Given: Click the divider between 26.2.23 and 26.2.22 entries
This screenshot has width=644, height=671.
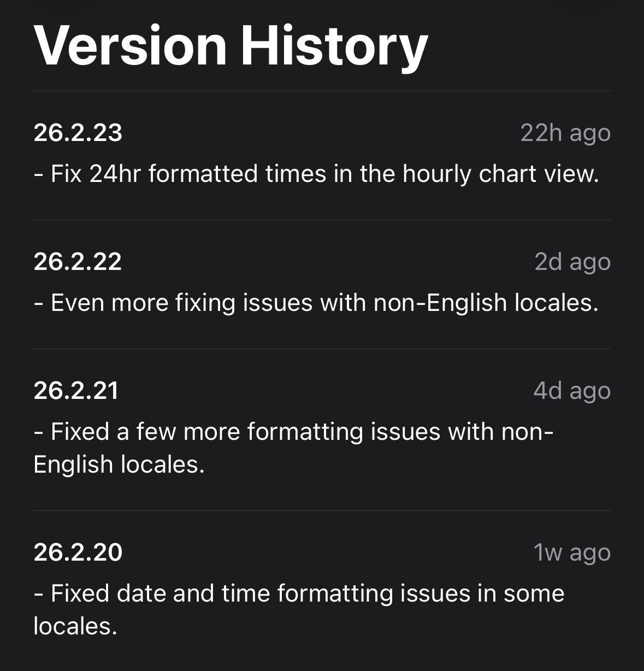Looking at the screenshot, I should (x=322, y=220).
